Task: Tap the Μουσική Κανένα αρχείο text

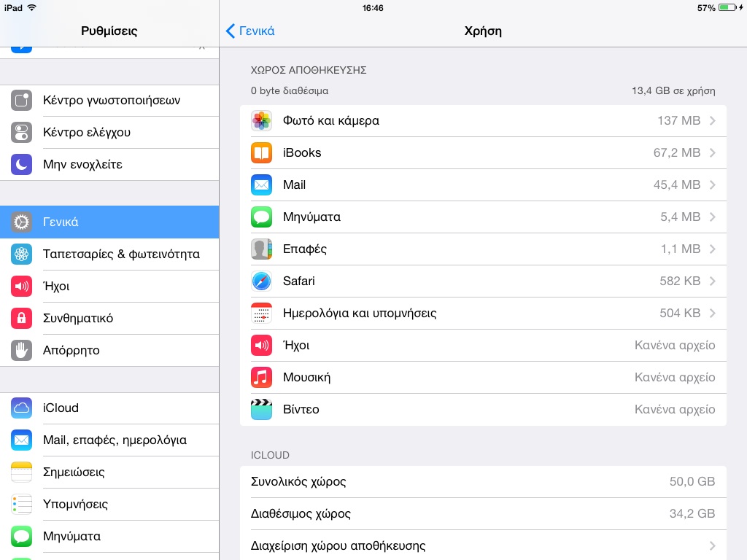Action: (x=675, y=377)
